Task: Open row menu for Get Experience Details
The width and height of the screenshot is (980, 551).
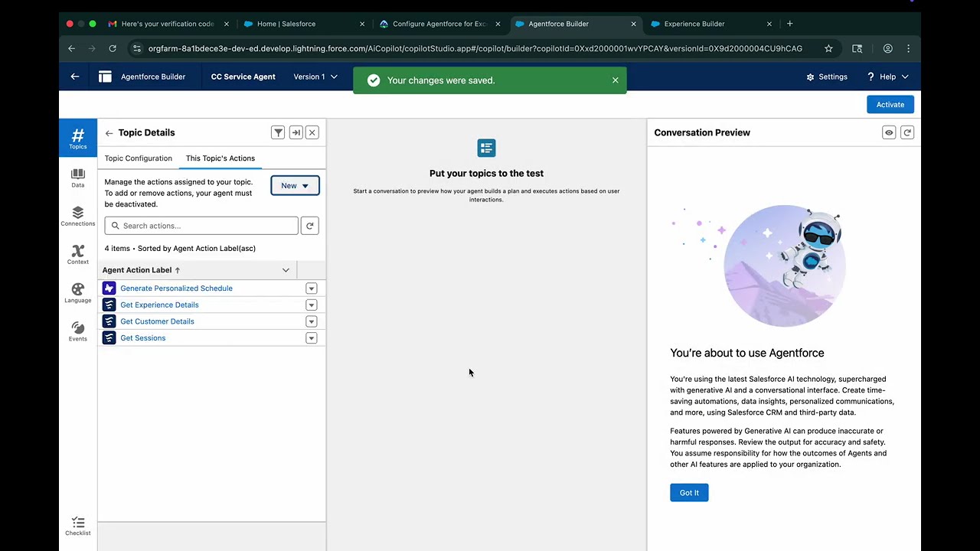Action: 312,305
